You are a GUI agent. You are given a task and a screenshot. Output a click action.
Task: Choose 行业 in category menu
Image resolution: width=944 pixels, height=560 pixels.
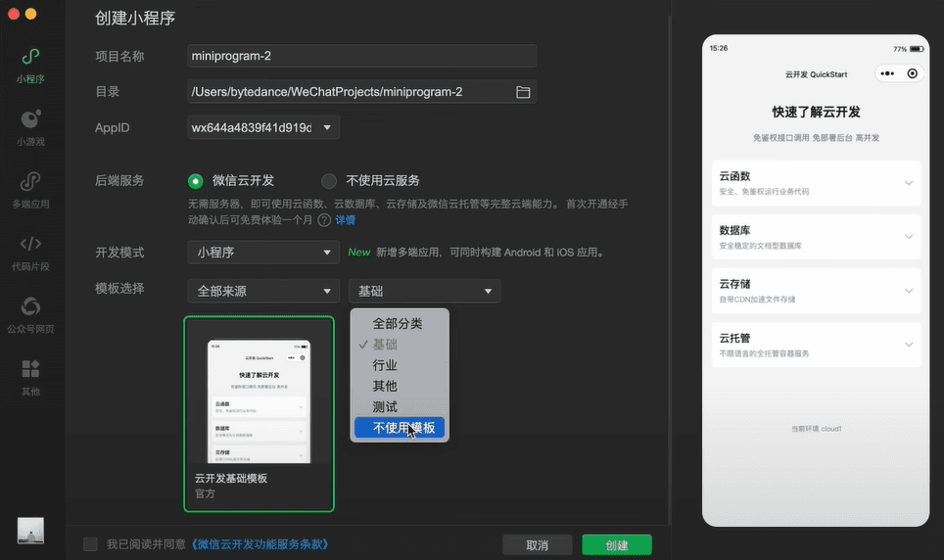(400, 365)
